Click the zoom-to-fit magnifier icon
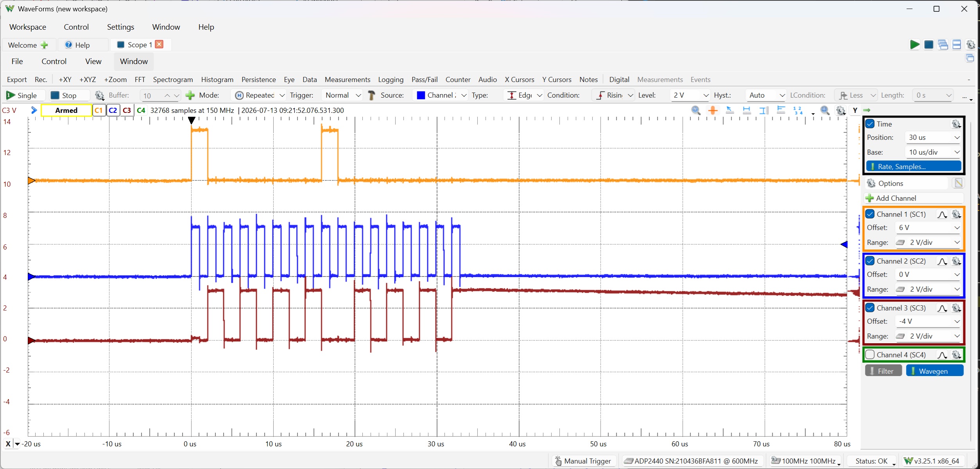Screen dimensions: 980x469 click(x=825, y=111)
